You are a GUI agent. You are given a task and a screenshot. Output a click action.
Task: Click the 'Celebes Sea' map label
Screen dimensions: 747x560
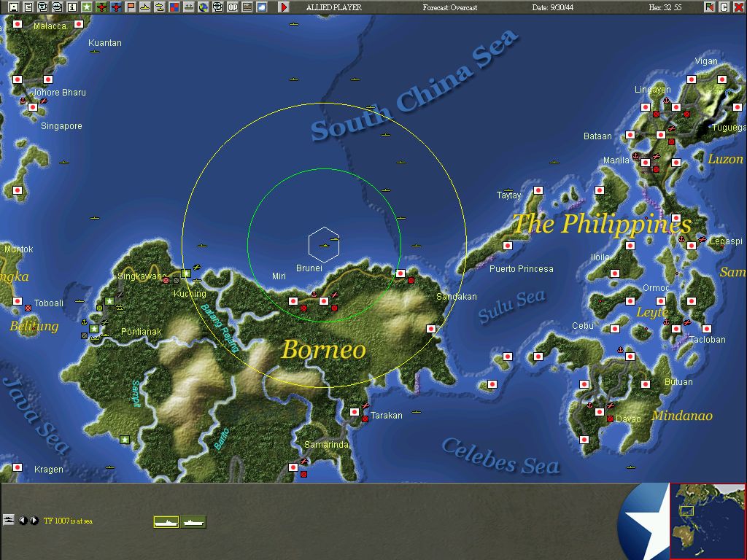[500, 456]
